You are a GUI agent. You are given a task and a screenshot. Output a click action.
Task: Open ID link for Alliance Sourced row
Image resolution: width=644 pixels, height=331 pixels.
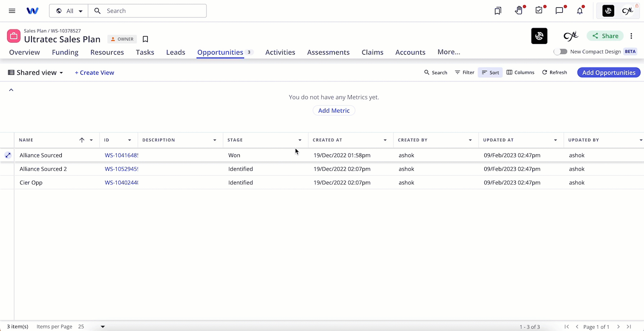tap(121, 155)
